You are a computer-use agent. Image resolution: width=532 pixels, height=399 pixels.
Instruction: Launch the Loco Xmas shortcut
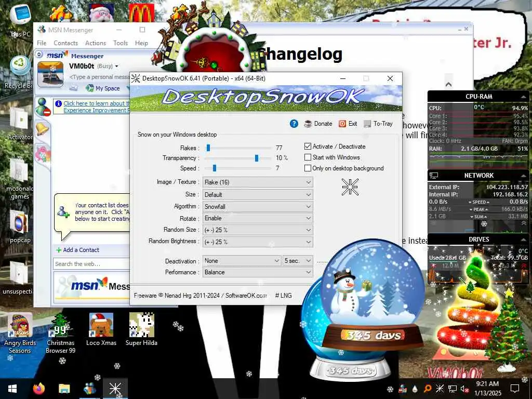pos(101,329)
